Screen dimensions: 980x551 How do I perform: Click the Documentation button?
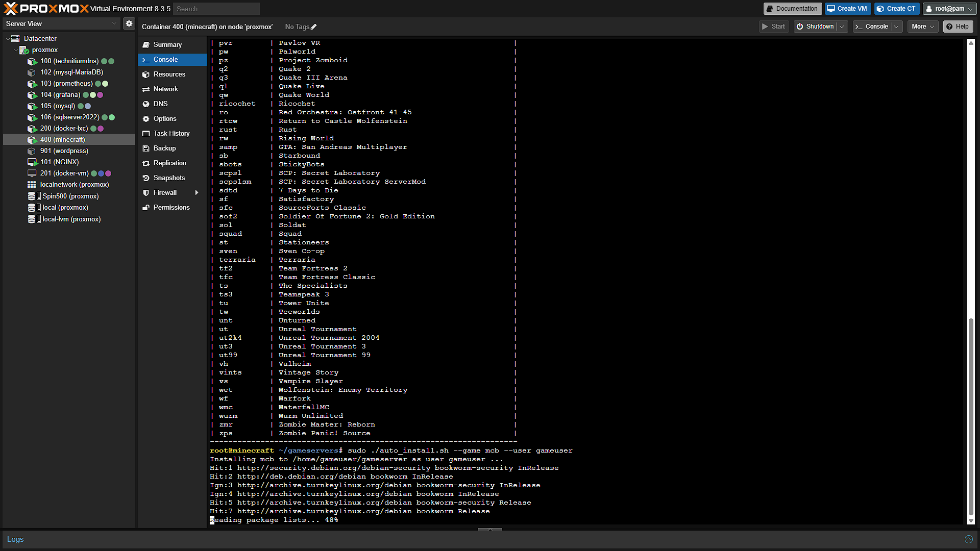pyautogui.click(x=792, y=9)
